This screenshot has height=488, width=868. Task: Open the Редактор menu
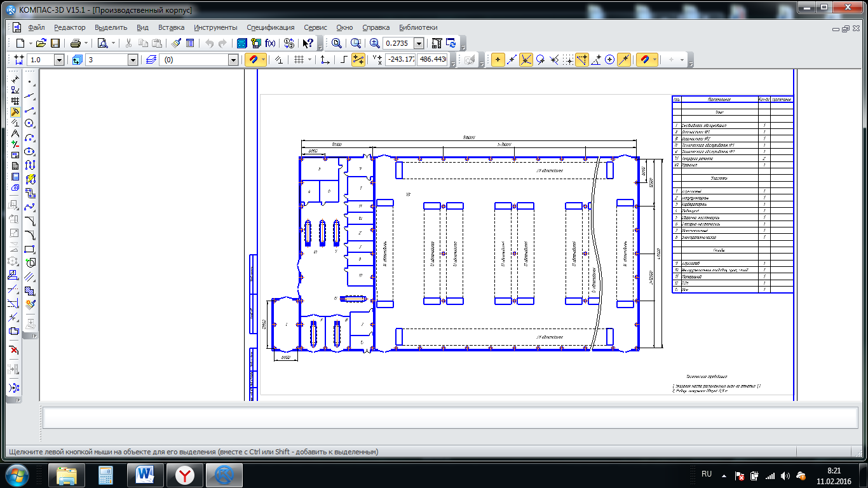[x=70, y=27]
